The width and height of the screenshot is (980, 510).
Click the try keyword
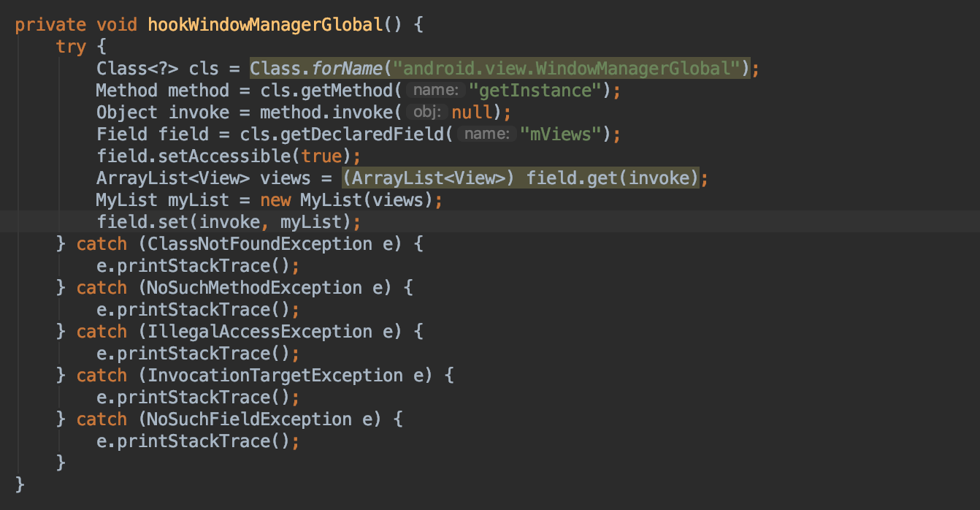pos(71,47)
